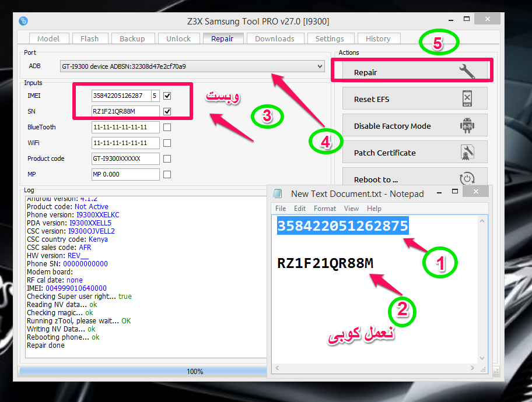Click log line 'Rebooting phone... ok'
Image resolution: width=532 pixels, height=402 pixels.
[63, 337]
